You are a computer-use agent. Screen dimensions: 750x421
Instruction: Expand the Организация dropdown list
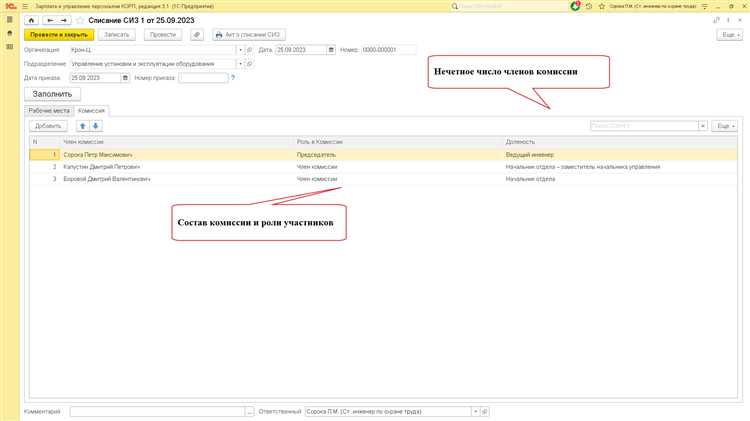click(x=240, y=49)
